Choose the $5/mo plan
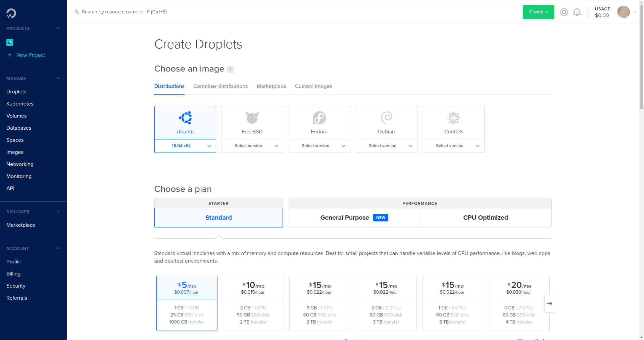The image size is (644, 340). pyautogui.click(x=187, y=303)
